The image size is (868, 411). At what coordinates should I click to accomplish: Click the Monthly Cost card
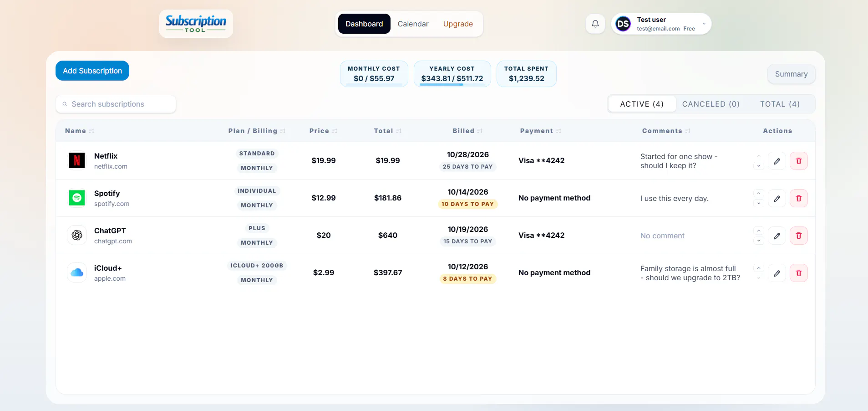point(374,74)
